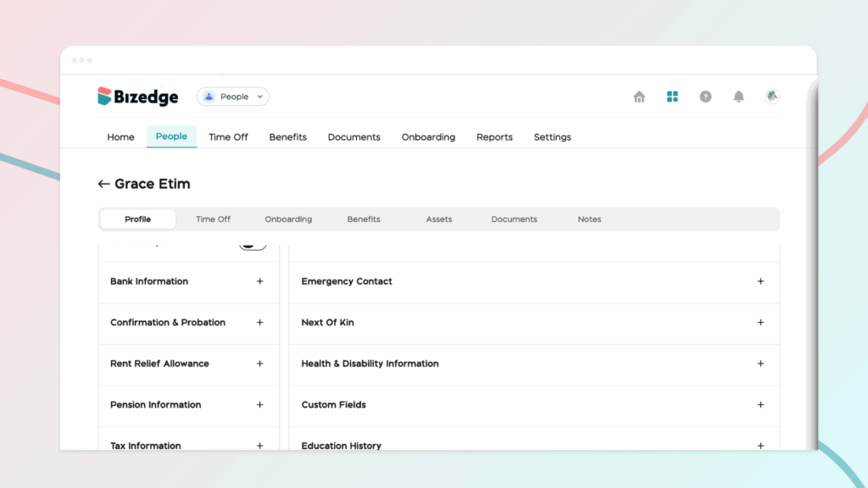Click the Bizedge logo
The height and width of the screenshot is (488, 868).
coord(138,97)
